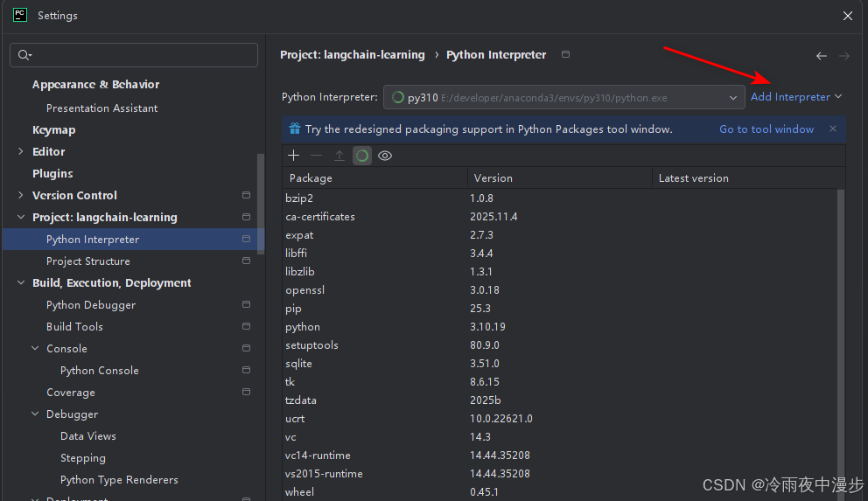Screen dimensions: 868x501
Task: Sort by the Package column header
Action: 374,178
